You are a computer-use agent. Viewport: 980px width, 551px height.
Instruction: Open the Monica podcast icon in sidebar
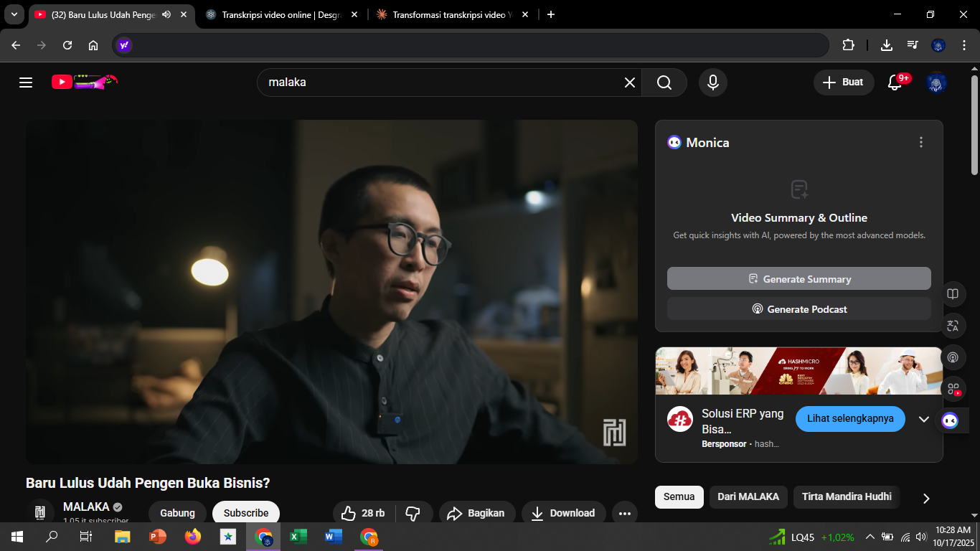tap(953, 357)
